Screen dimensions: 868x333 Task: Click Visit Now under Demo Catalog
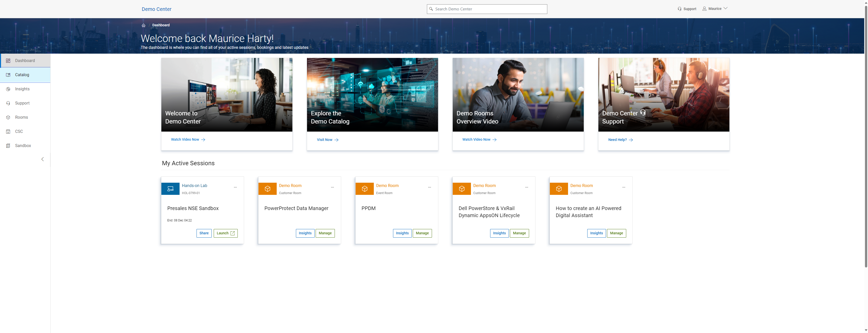[x=327, y=139]
